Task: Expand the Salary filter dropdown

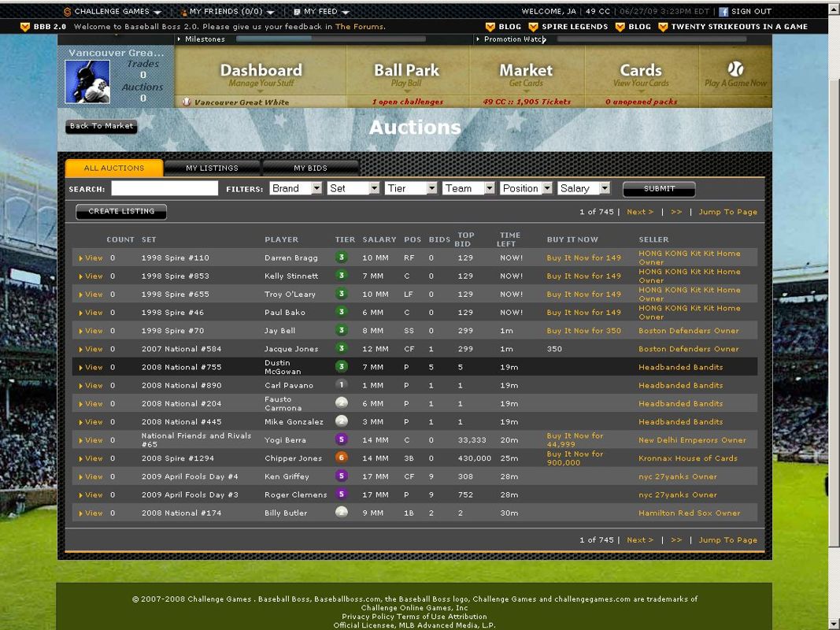Action: coord(583,188)
